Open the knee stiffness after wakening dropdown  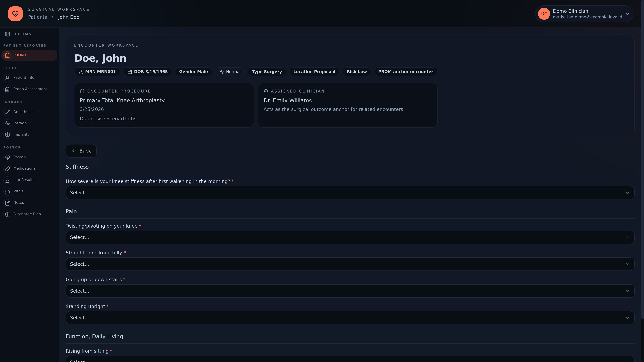click(350, 193)
